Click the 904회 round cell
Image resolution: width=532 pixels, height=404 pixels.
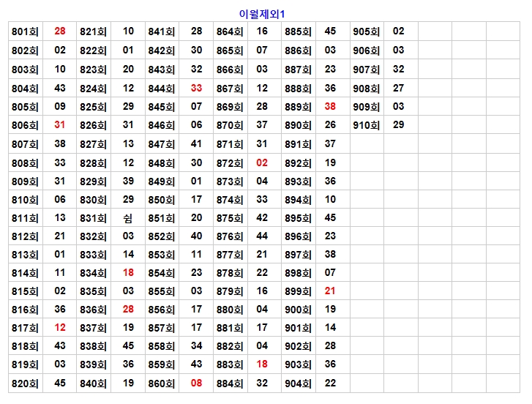[298, 383]
